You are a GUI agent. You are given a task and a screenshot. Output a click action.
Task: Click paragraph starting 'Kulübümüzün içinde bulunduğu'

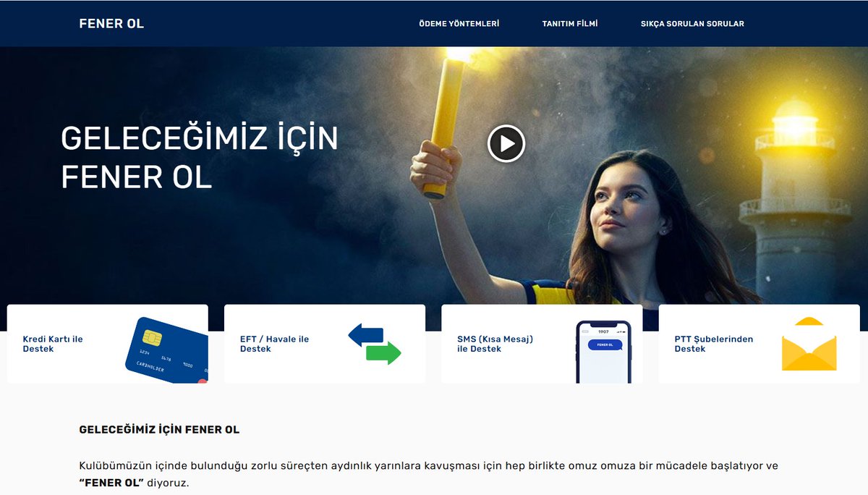click(x=428, y=474)
